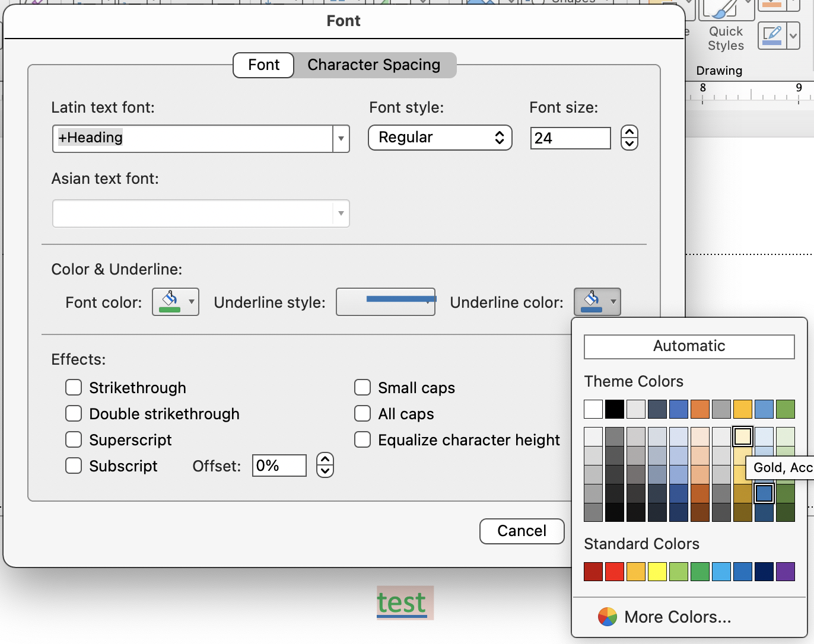Select the Font tab
This screenshot has height=644, width=814.
pos(263,65)
